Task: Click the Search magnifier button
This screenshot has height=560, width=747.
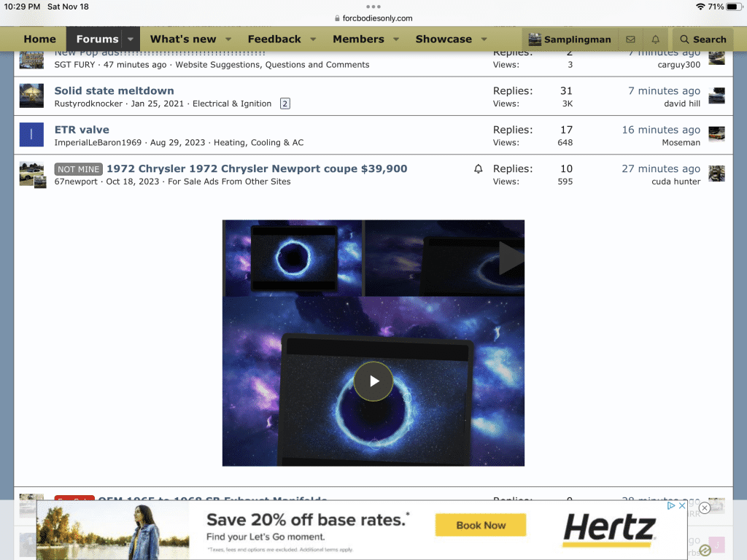Action: (703, 39)
